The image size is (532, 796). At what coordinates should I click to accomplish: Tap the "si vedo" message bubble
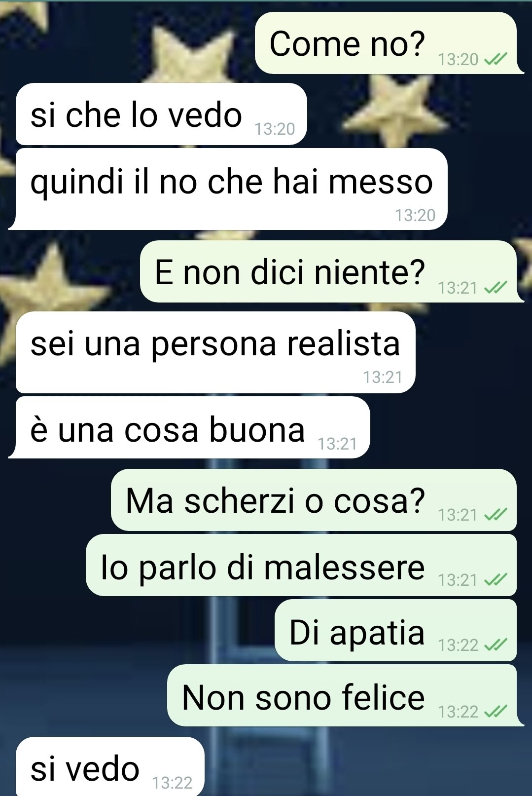coord(110,766)
